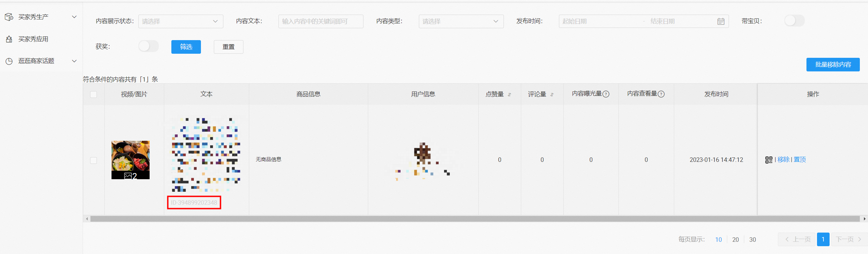
Task: Open the calendar icon in date range
Action: [x=721, y=21]
